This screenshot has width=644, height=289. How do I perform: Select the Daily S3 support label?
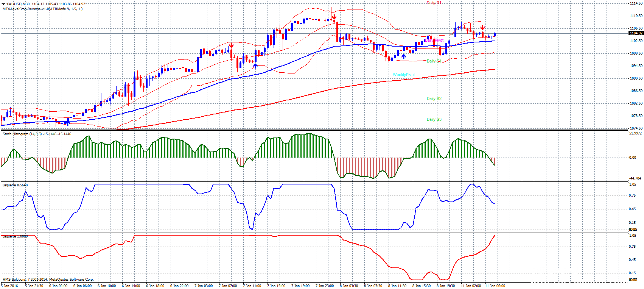(x=434, y=119)
